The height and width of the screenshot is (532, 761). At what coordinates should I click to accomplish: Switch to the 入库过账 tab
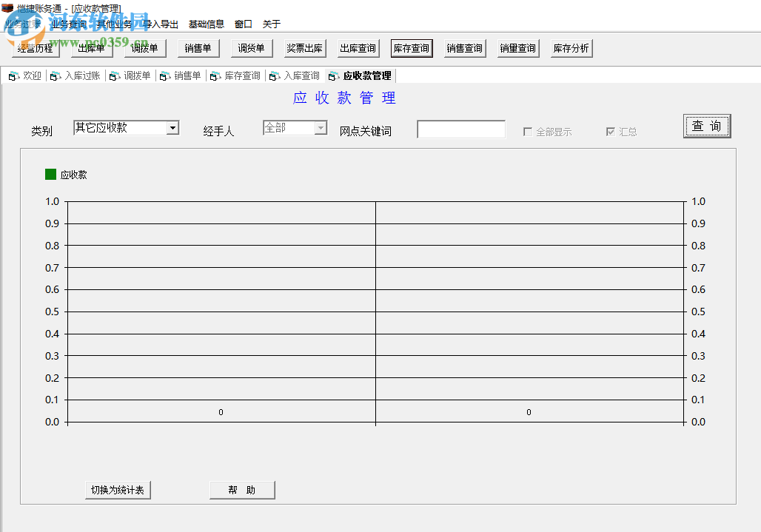76,76
